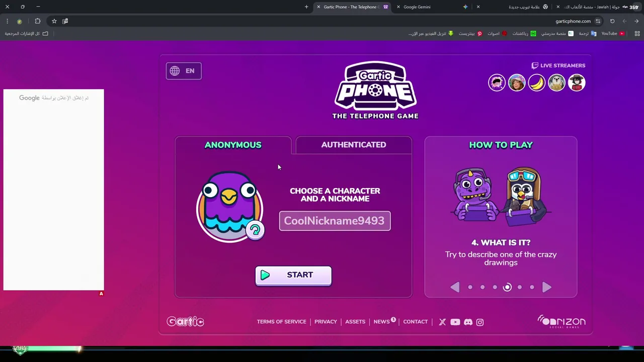Switch to the AUTHENTICATED tab
Screen dimensions: 644x362
coord(354,145)
